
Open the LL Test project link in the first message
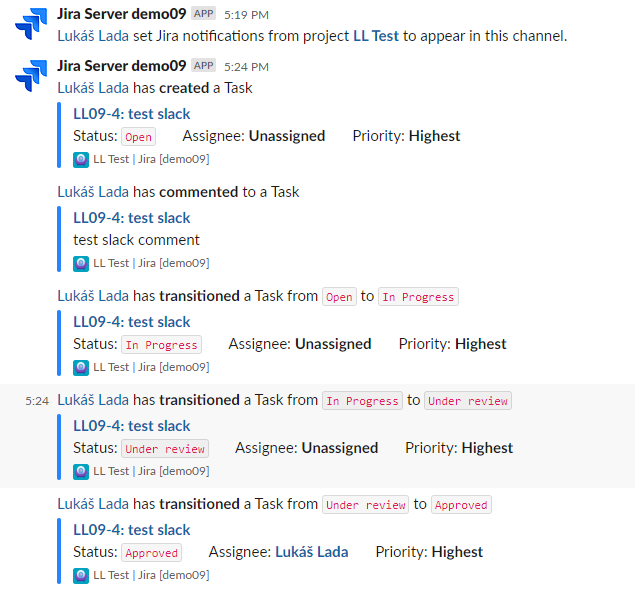376,36
